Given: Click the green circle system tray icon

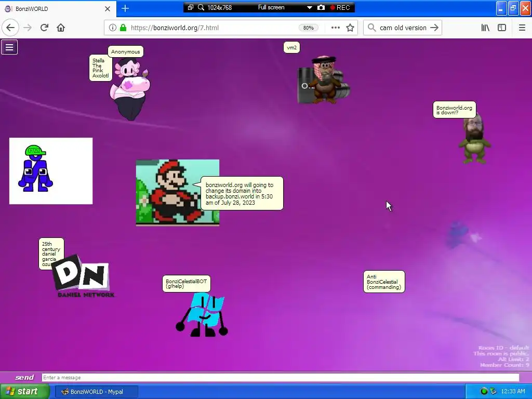Looking at the screenshot, I should (x=484, y=391).
